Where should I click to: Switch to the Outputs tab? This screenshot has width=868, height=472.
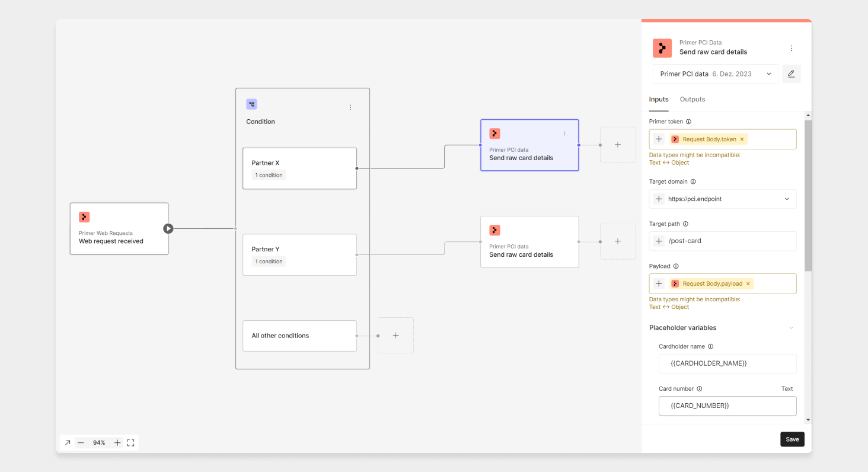(693, 100)
